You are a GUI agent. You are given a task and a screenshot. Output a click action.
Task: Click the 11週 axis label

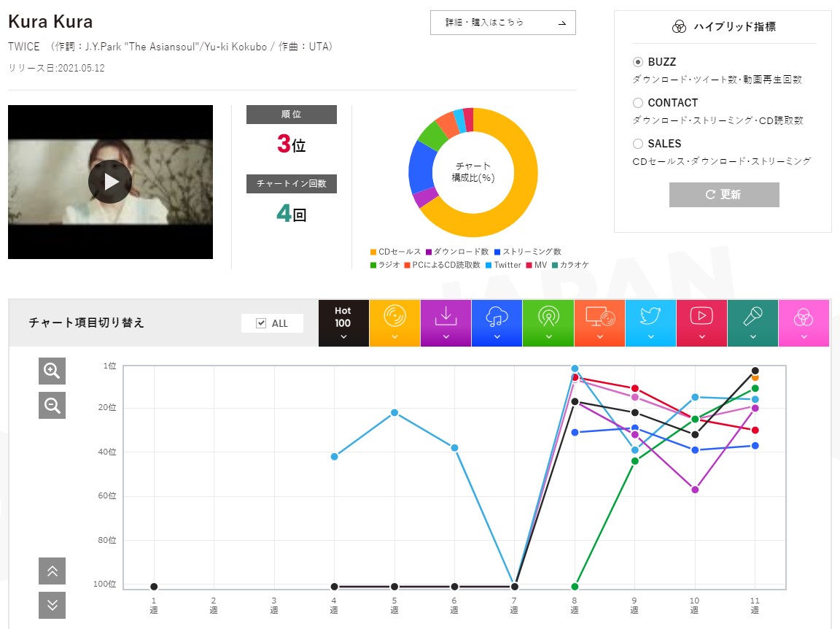(x=755, y=606)
